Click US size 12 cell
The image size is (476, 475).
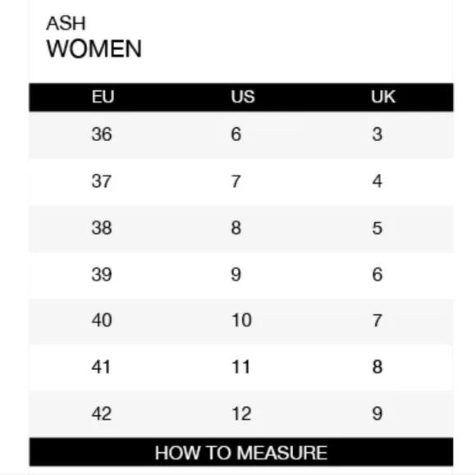[x=241, y=413]
